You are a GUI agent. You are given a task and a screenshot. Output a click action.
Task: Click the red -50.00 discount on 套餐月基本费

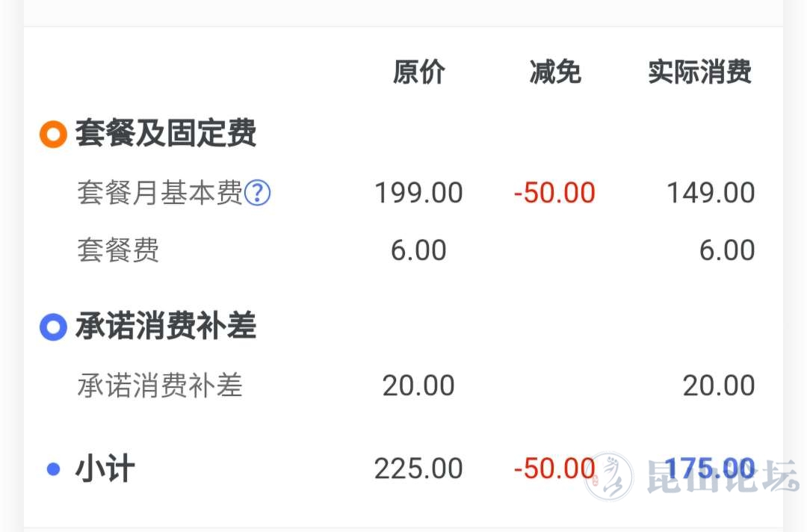554,194
